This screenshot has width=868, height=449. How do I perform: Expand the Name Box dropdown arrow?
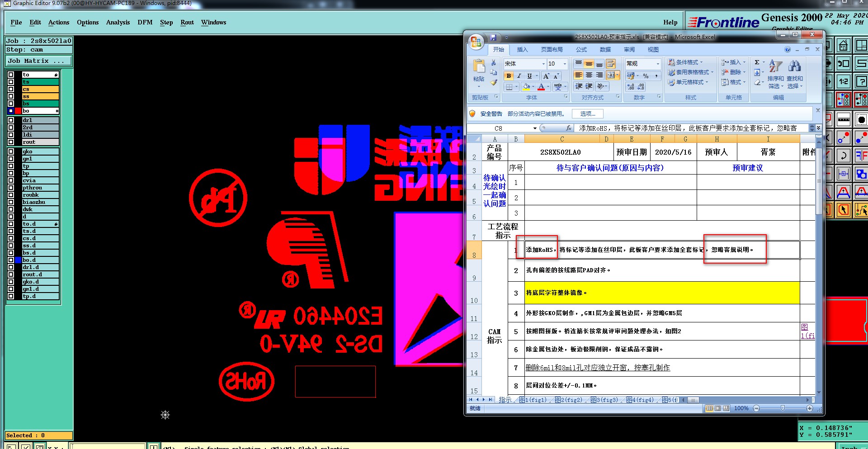click(535, 128)
